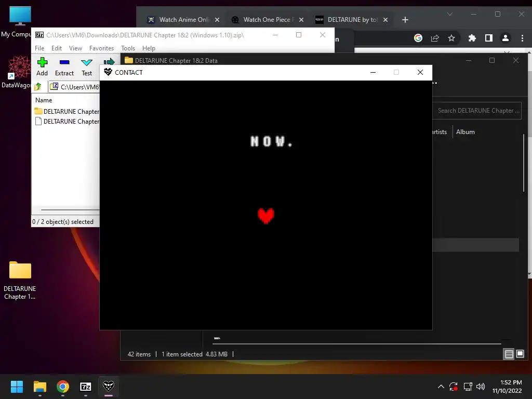Viewport: 532px width, 399px height.
Task: Click the DELTARUNE taskbar icon
Action: pyautogui.click(x=109, y=387)
